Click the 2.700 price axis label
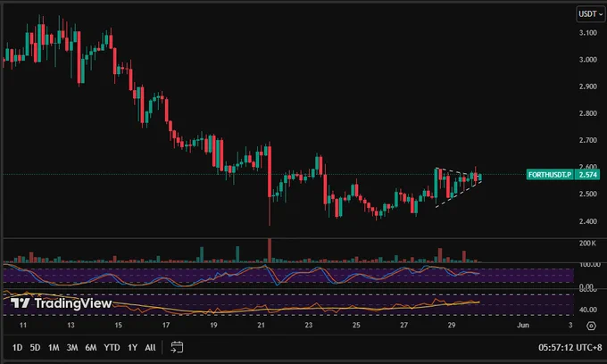This screenshot has width=607, height=364. click(587, 140)
